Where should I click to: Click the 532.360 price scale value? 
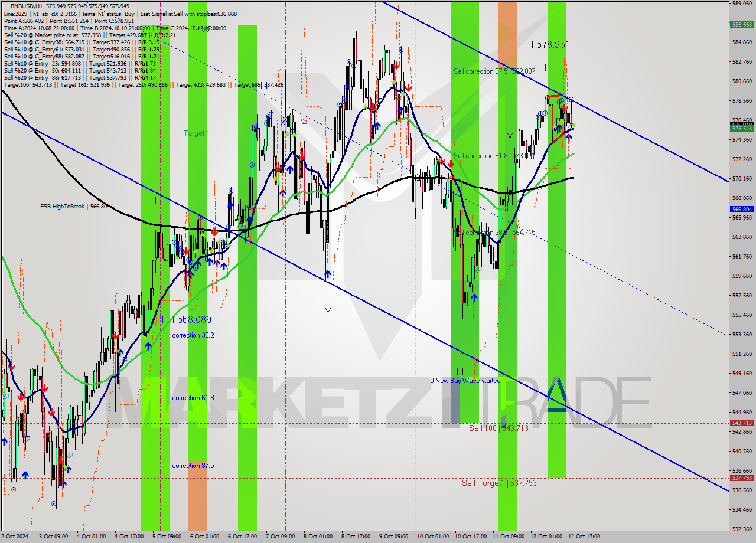pyautogui.click(x=742, y=529)
